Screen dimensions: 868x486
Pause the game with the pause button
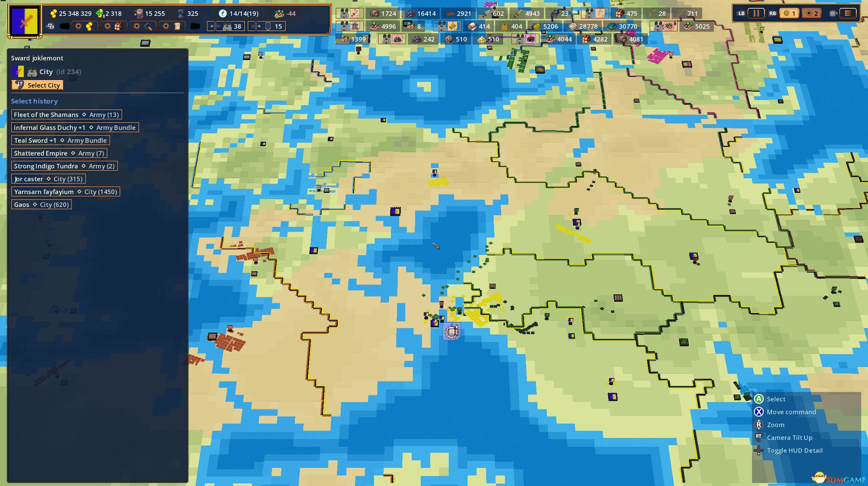(755, 14)
